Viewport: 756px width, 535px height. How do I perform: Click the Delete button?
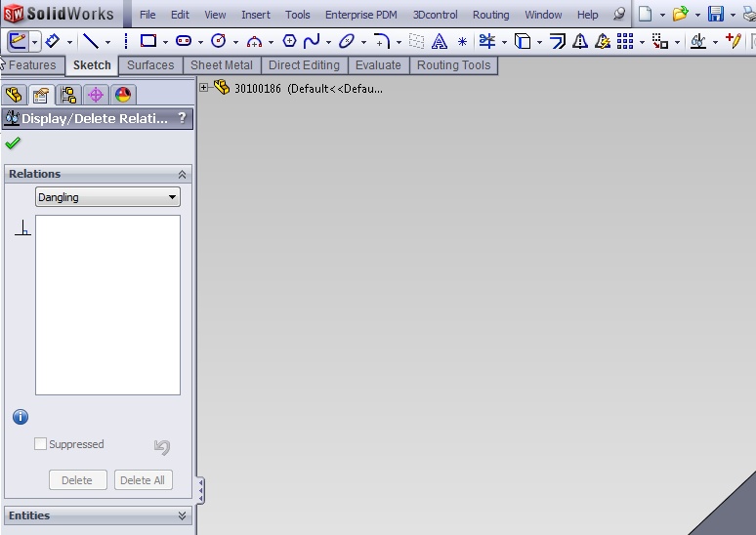pyautogui.click(x=77, y=480)
